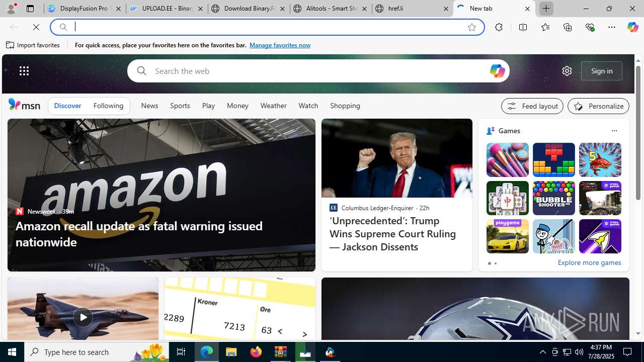Open Tab actions menu icon
This screenshot has height=362, width=644.
point(30,9)
